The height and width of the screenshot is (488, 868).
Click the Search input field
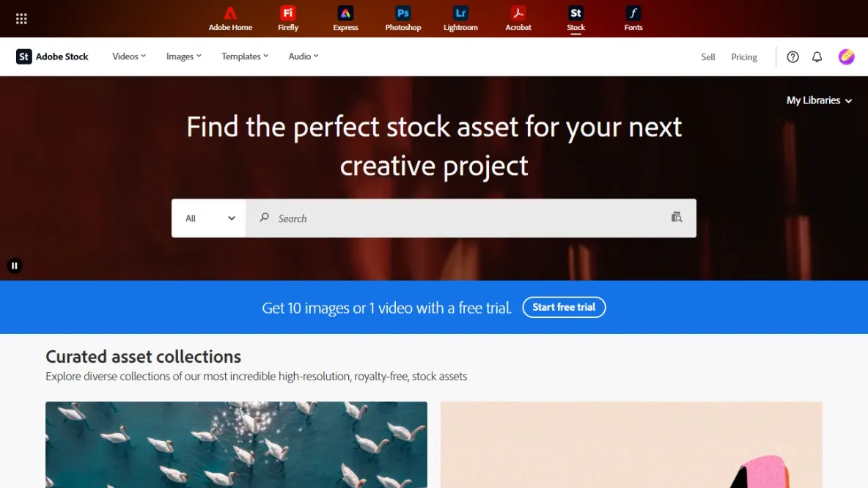[x=462, y=218]
